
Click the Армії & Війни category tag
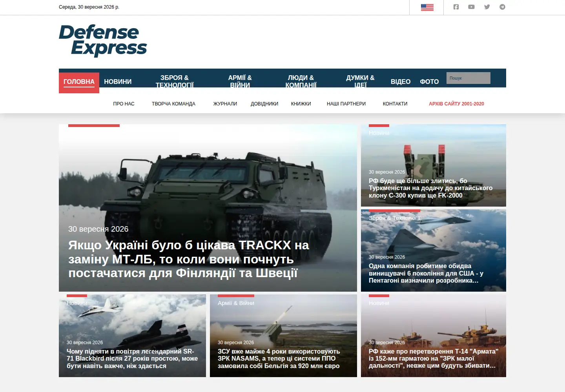pyautogui.click(x=236, y=303)
